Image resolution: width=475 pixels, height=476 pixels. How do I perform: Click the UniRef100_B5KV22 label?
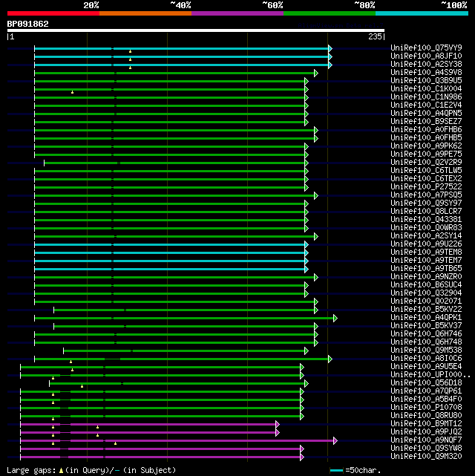point(426,310)
